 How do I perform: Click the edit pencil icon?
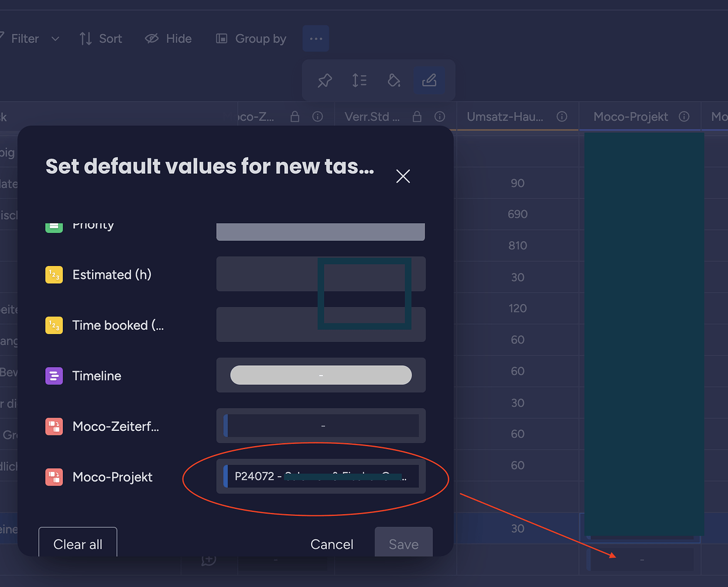pos(429,80)
